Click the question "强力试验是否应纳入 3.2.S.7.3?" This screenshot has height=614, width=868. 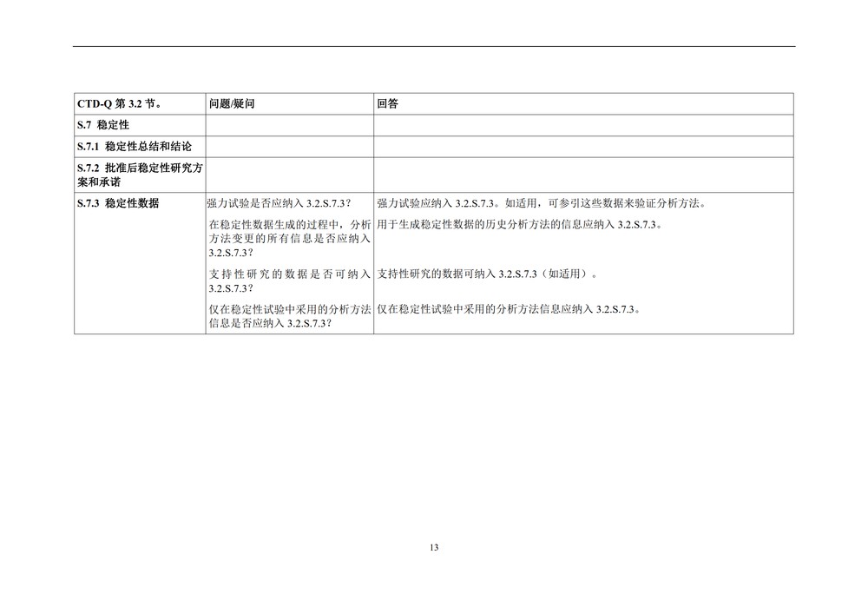279,204
